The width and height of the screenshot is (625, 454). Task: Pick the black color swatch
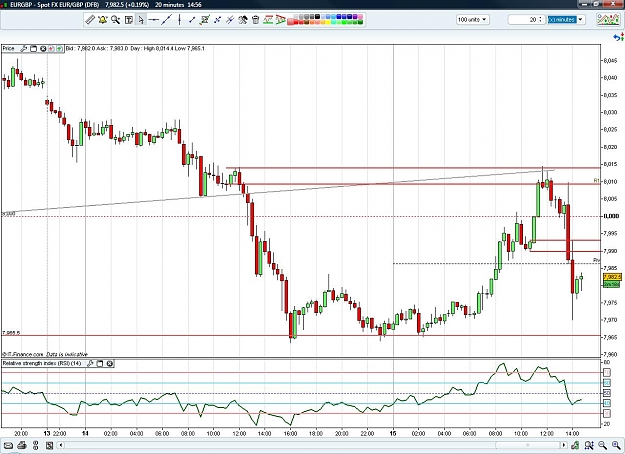click(317, 17)
